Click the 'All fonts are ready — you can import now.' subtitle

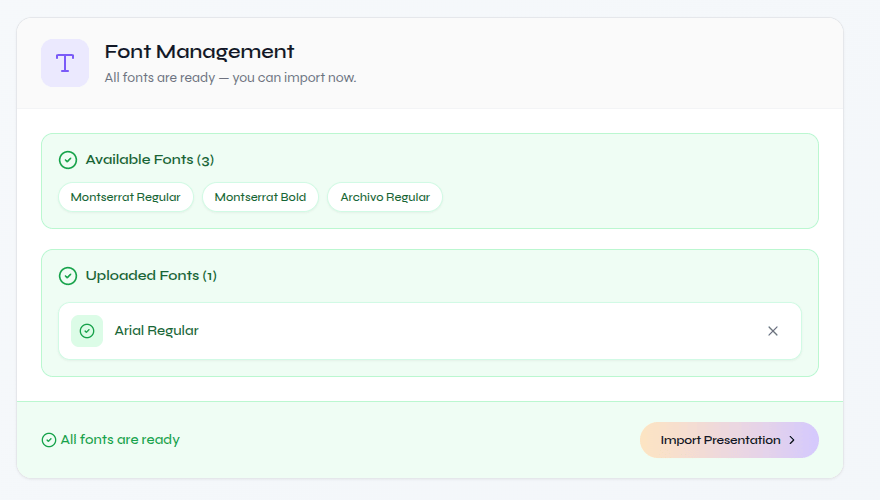click(230, 77)
